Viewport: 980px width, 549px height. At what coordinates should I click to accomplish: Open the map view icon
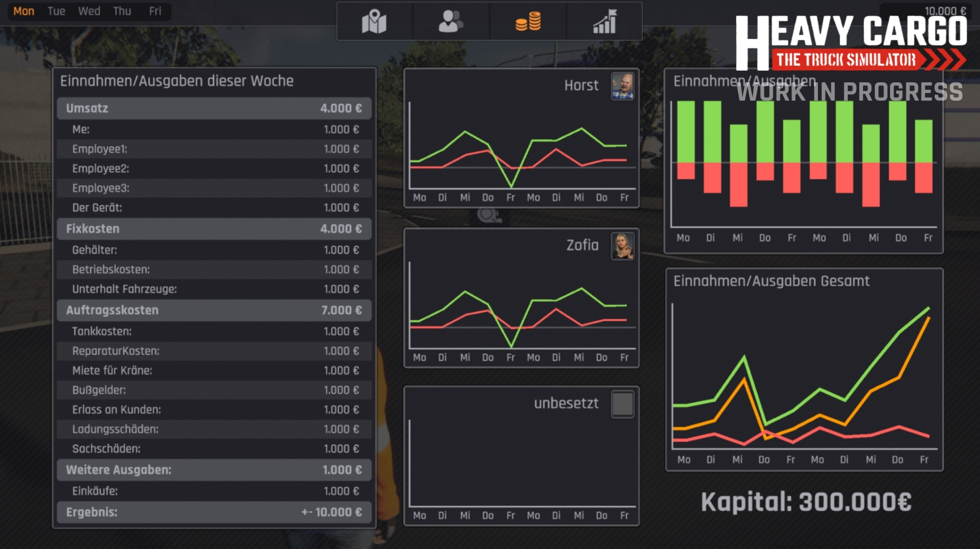(x=374, y=22)
